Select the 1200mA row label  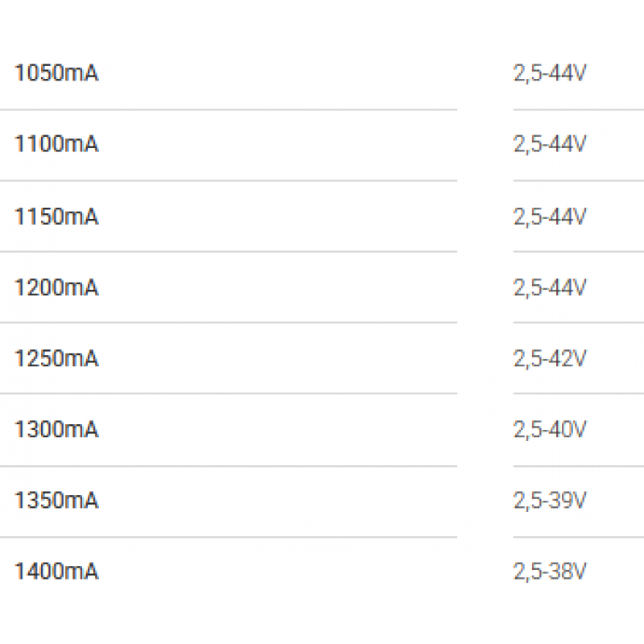[56, 287]
